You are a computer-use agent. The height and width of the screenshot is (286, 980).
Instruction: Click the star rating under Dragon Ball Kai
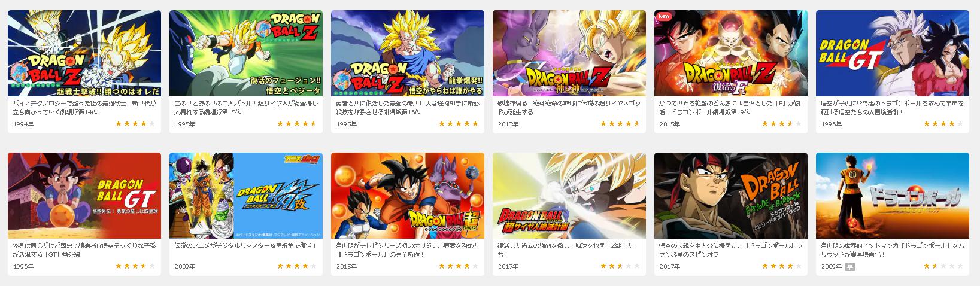pos(297,266)
